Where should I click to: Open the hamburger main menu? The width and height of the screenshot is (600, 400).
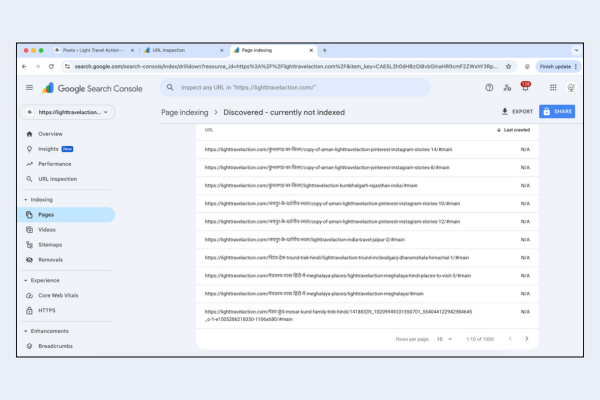tap(29, 88)
